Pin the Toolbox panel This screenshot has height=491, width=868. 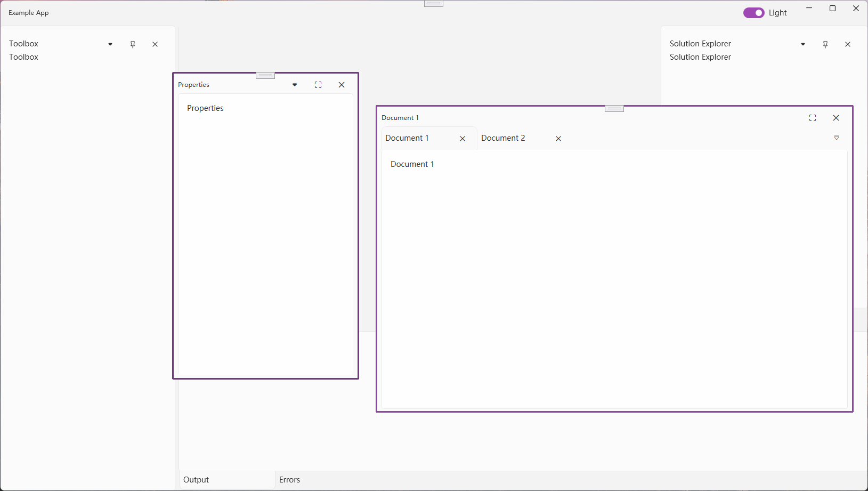coord(133,44)
